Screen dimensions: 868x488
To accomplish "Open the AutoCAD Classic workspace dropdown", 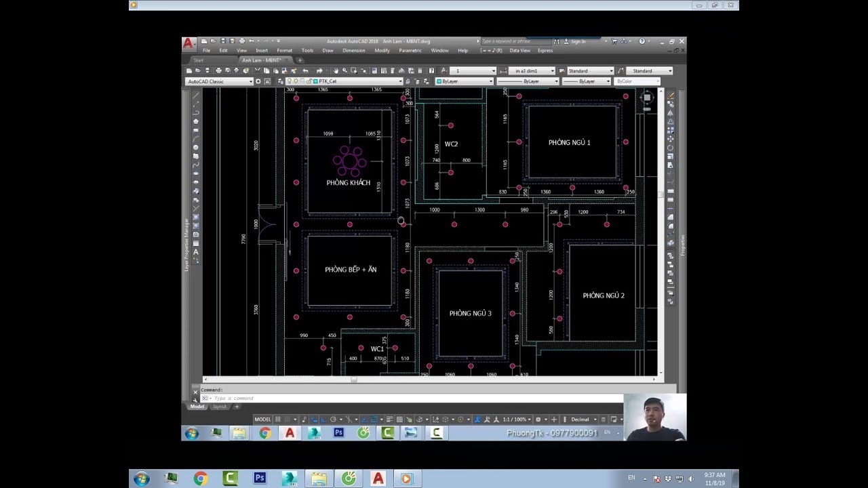I will click(218, 81).
